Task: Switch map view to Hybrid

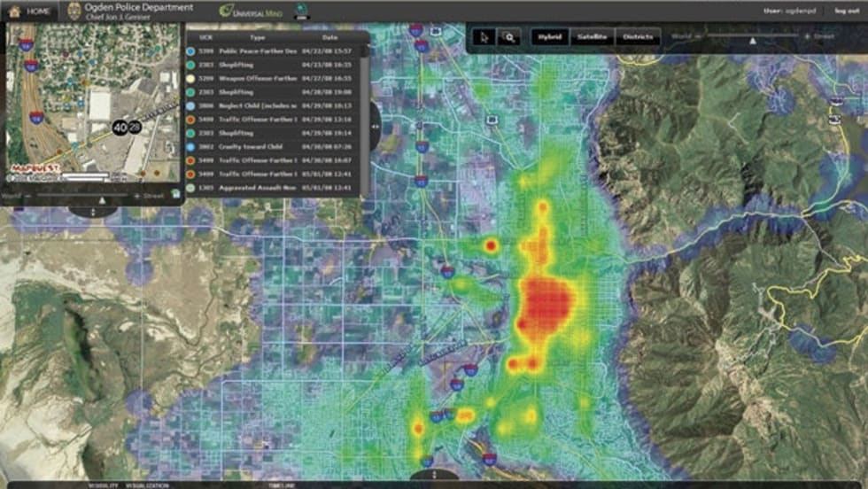Action: coord(549,37)
